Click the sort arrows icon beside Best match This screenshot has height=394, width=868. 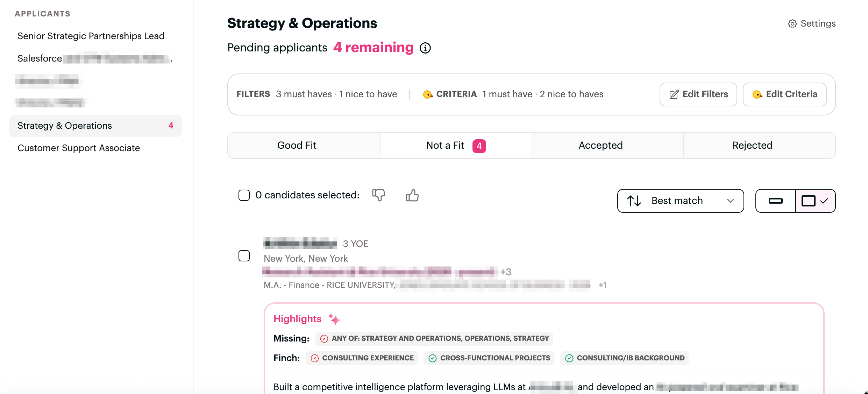click(x=634, y=201)
